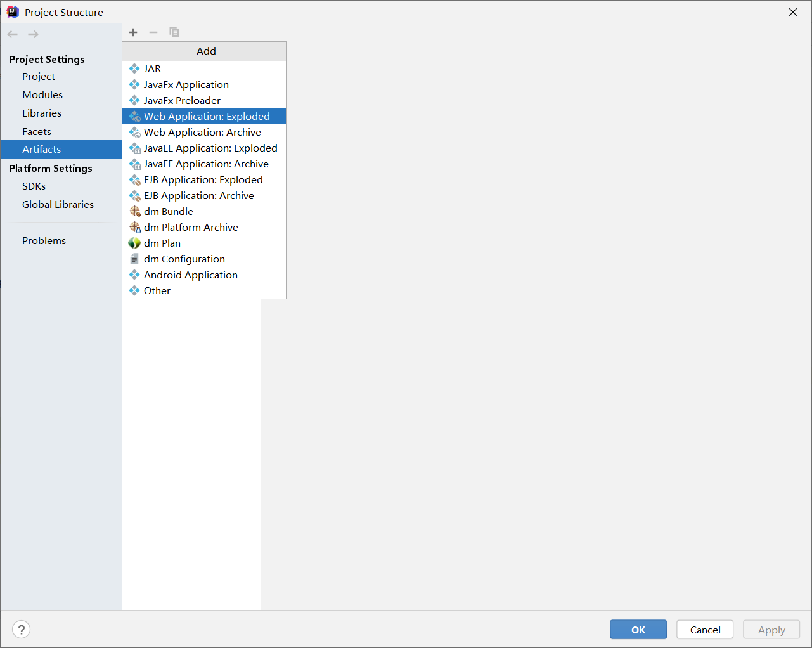Image resolution: width=812 pixels, height=648 pixels.
Task: Click the minus Remove artifact icon
Action: pos(153,32)
